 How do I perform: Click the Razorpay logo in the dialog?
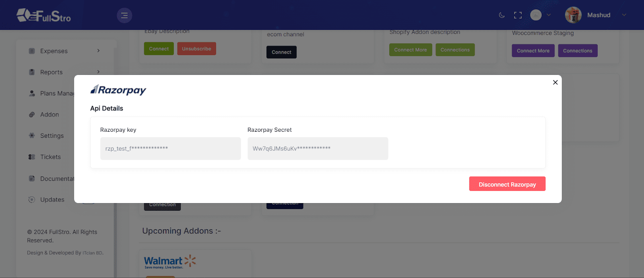118,89
